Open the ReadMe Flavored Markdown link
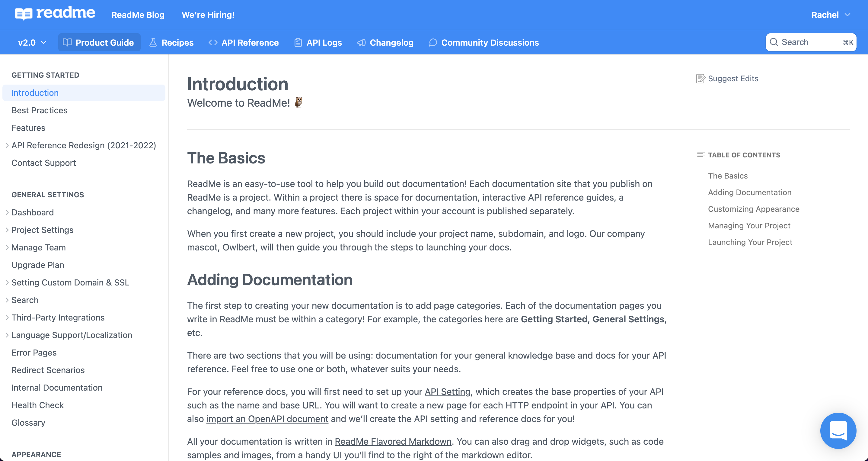This screenshot has height=461, width=868. pyautogui.click(x=393, y=441)
